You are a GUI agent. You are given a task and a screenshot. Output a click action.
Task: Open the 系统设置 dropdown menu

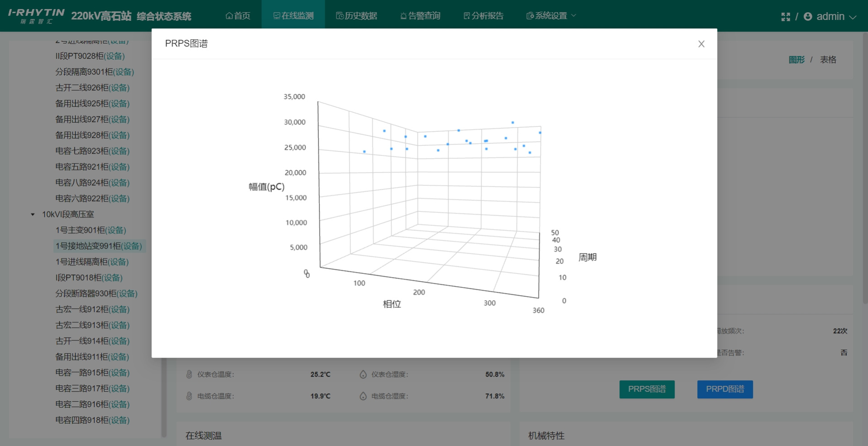551,16
